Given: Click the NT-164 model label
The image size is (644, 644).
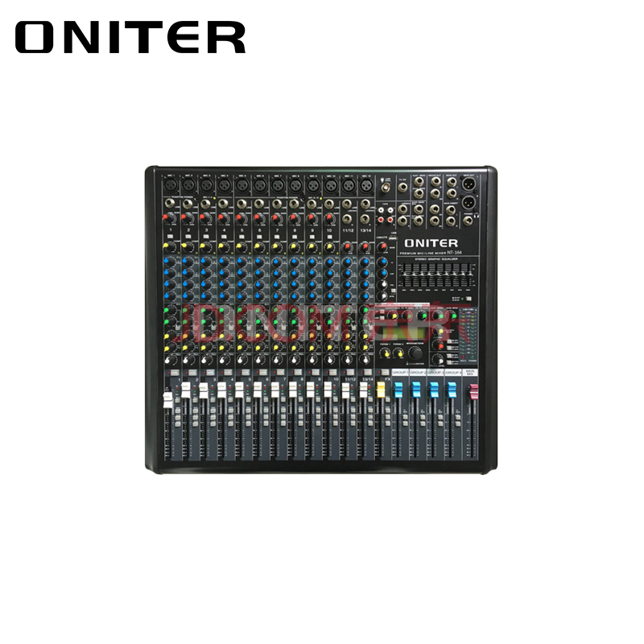Looking at the screenshot, I should [x=454, y=253].
